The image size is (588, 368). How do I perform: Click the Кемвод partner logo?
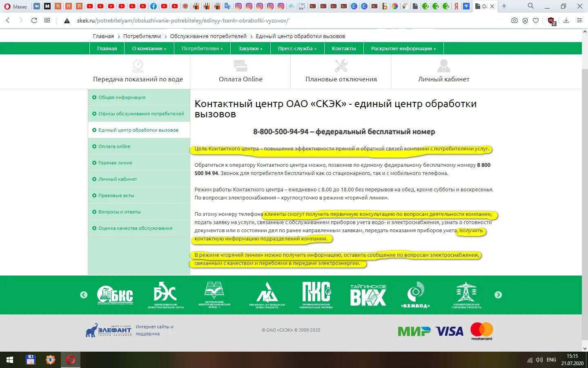pos(416,295)
